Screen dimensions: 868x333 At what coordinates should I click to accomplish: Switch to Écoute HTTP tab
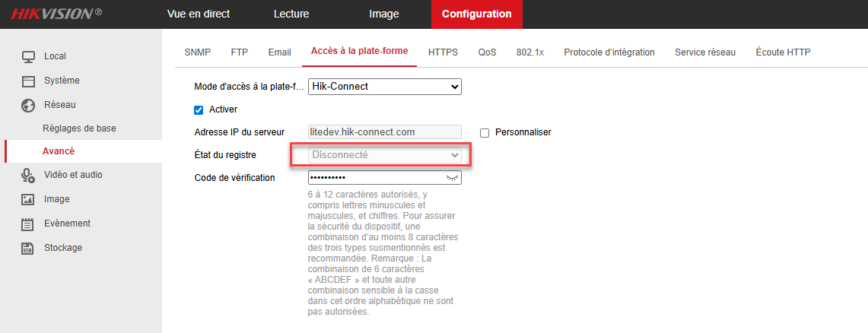784,52
